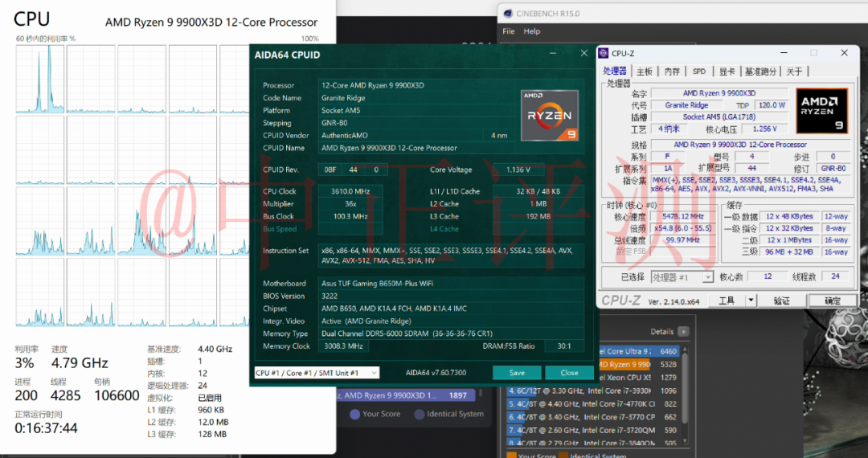The image size is (868, 458).
Task: Click the Motherboard value Asus TUF Gaming B650M-Plus WiFi
Action: click(451, 283)
